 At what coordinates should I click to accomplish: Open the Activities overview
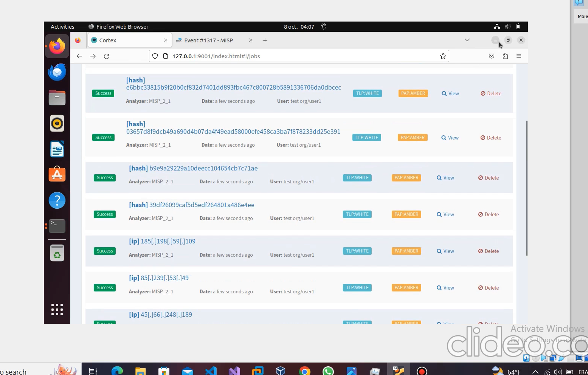coord(62,27)
